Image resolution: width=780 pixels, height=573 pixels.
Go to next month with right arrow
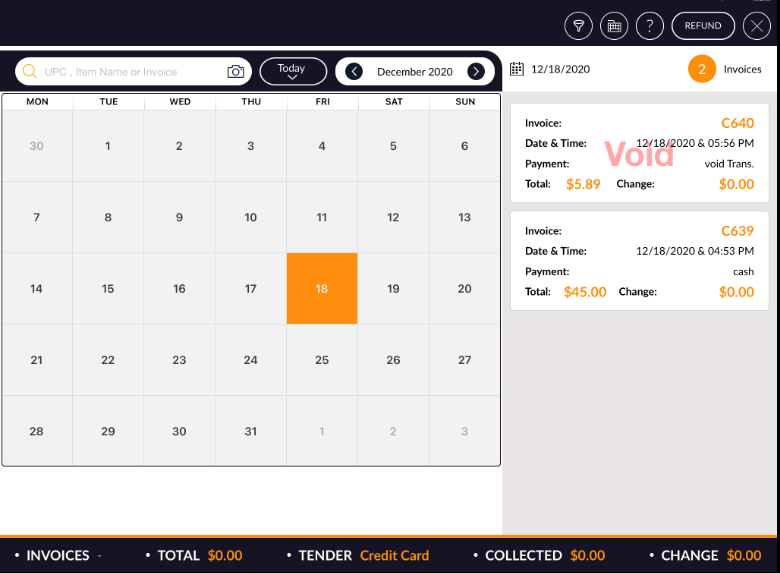point(476,72)
